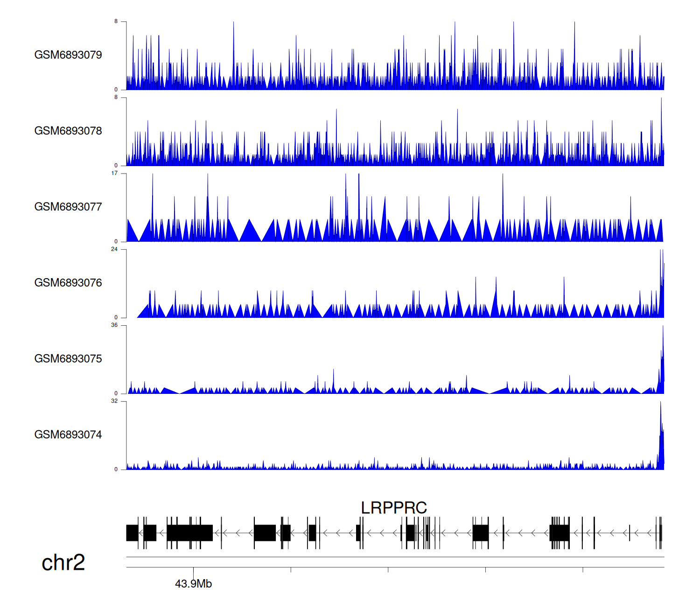Viewport: 700px width, 616px height.
Task: Click the 43.9Mb axis position label
Action: click(193, 584)
